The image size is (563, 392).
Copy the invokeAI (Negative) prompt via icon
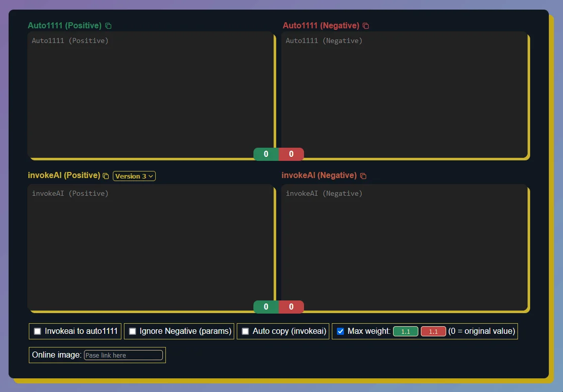pos(363,176)
